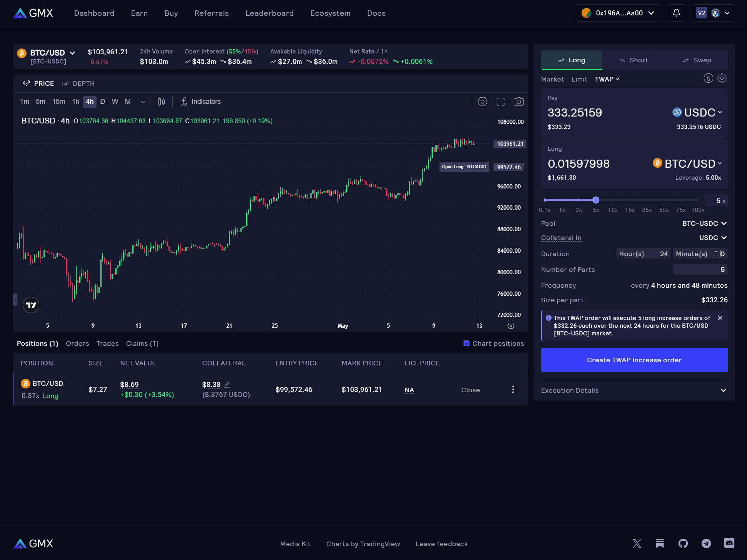
Task: Dismiss the TWAP order info notice
Action: (x=720, y=318)
